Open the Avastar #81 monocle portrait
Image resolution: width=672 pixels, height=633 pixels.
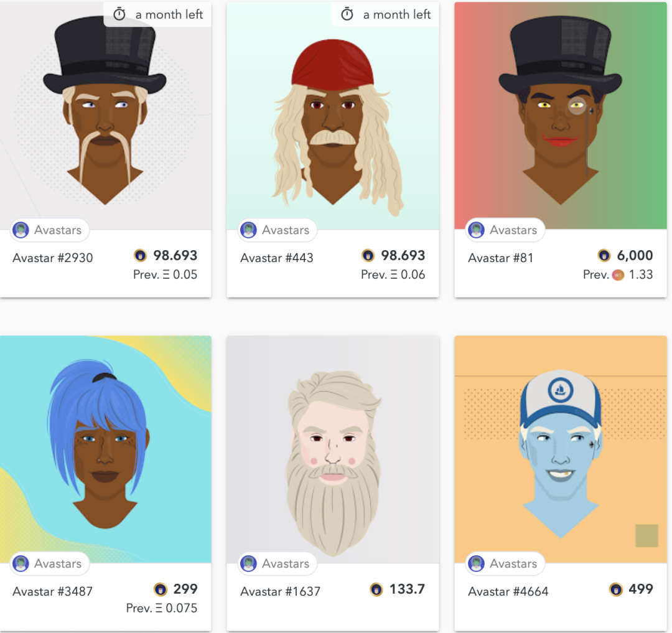(x=561, y=116)
